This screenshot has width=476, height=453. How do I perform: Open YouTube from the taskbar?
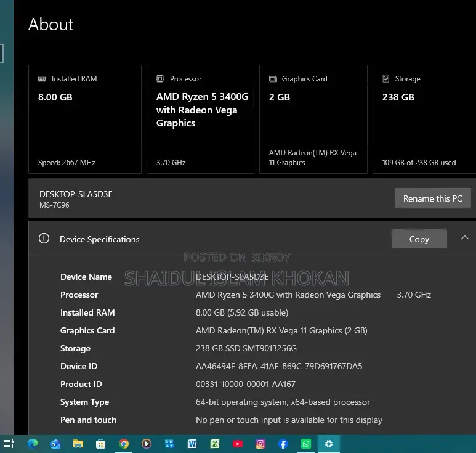[x=238, y=444]
